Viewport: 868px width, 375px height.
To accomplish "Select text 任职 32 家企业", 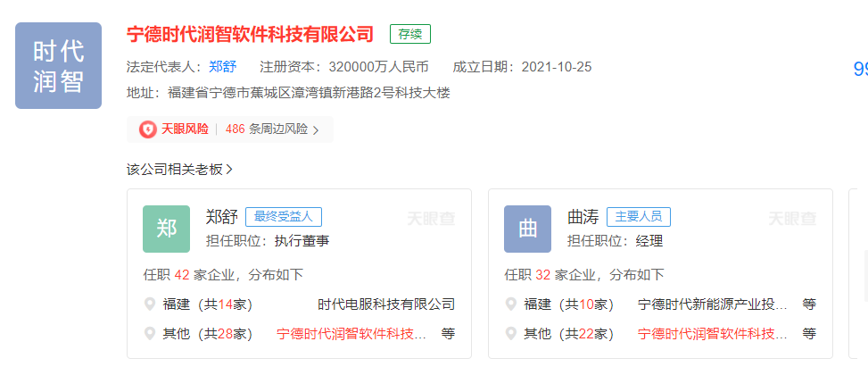I will click(552, 275).
